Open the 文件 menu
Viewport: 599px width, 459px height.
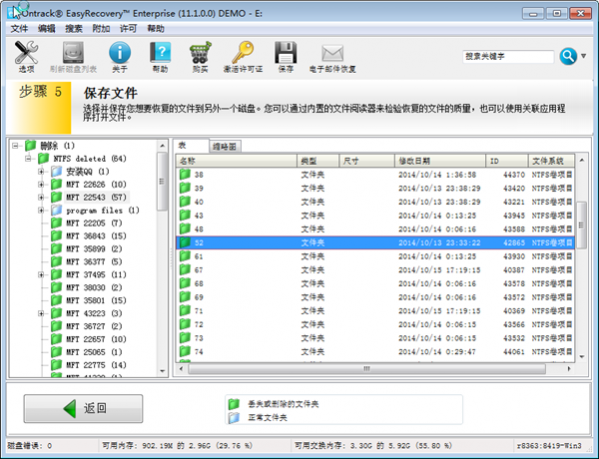tap(19, 29)
